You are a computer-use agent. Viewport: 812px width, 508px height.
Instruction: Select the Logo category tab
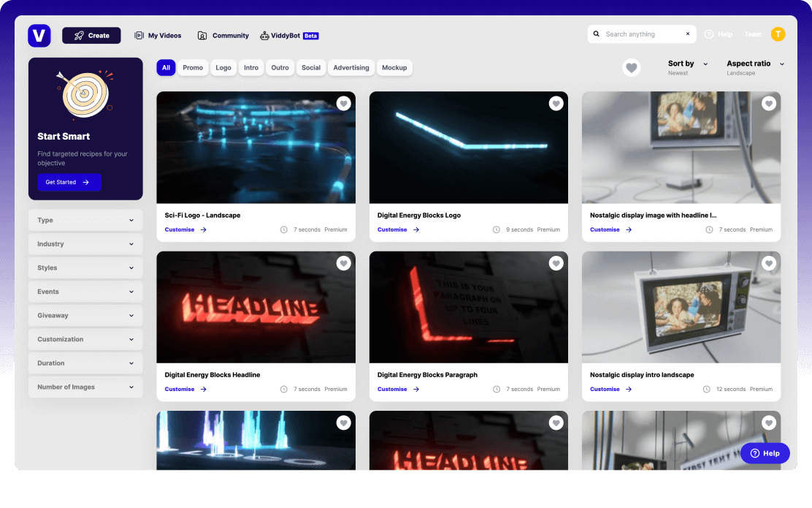pos(223,67)
